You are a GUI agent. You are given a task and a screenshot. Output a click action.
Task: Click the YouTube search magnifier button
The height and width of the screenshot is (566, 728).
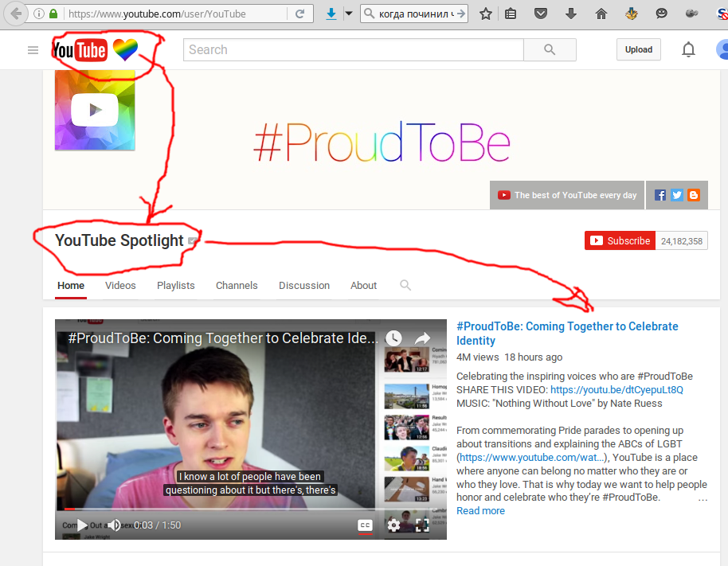[x=550, y=49]
